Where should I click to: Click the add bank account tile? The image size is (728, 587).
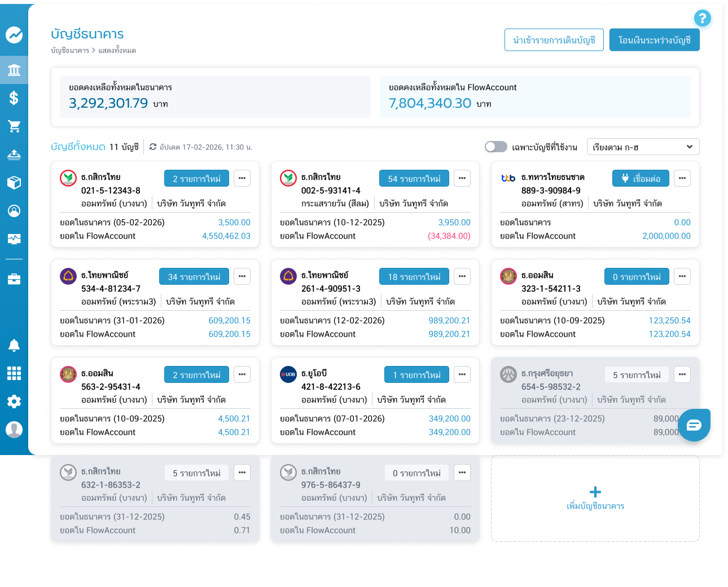[595, 498]
